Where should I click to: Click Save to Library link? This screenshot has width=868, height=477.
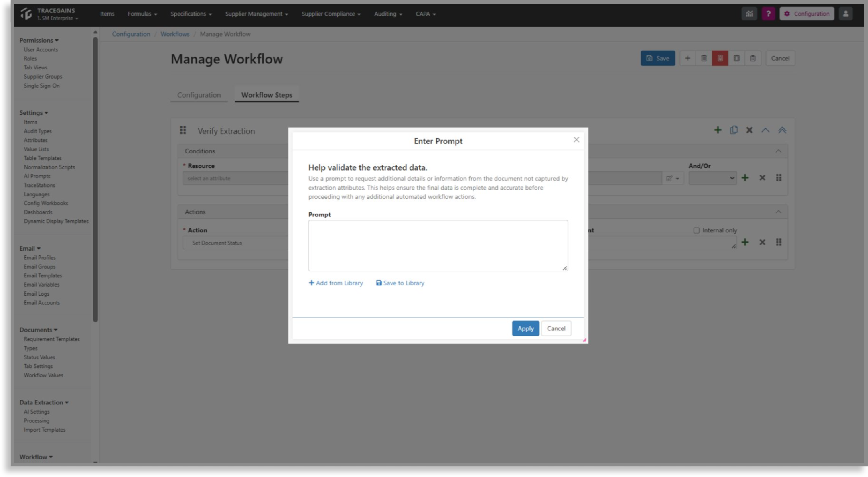tap(400, 283)
